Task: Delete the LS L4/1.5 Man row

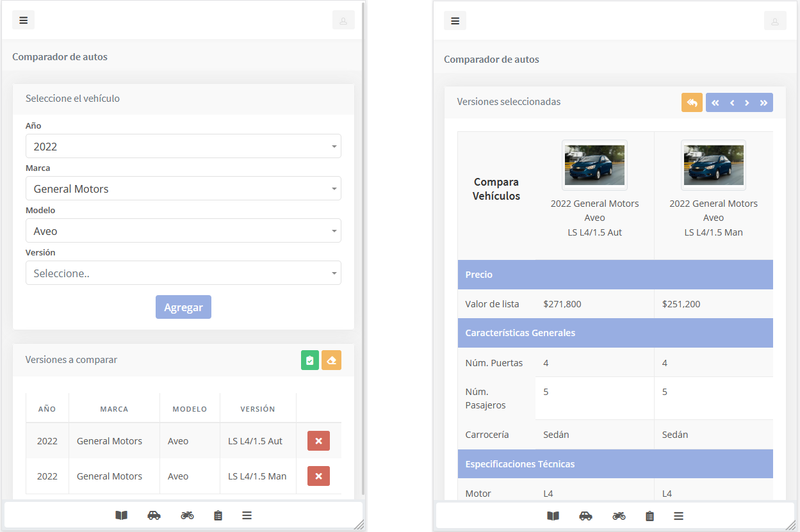Action: point(318,476)
